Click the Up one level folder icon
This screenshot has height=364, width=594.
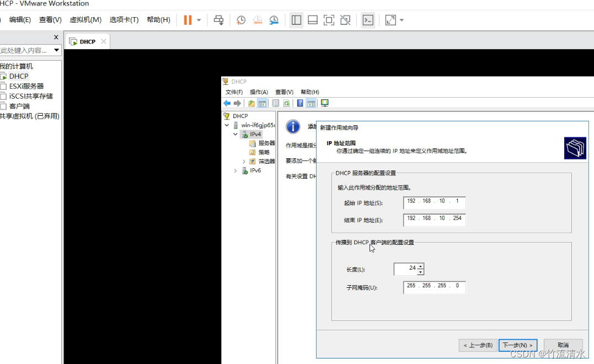coord(251,103)
